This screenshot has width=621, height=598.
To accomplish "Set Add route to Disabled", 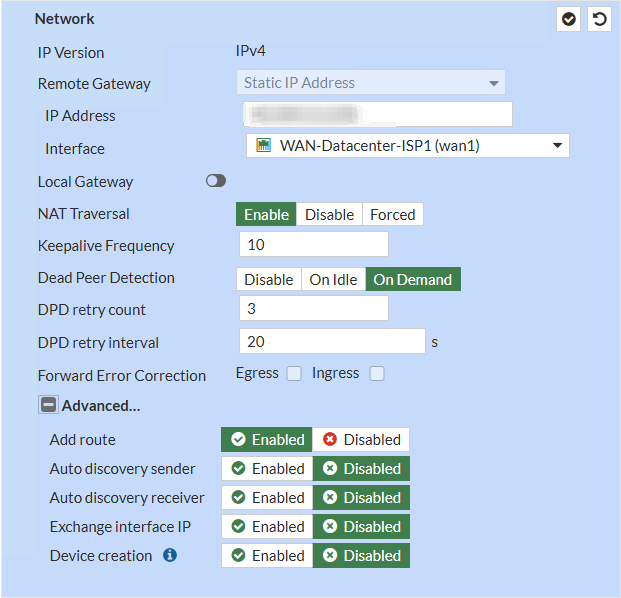I will click(x=361, y=440).
